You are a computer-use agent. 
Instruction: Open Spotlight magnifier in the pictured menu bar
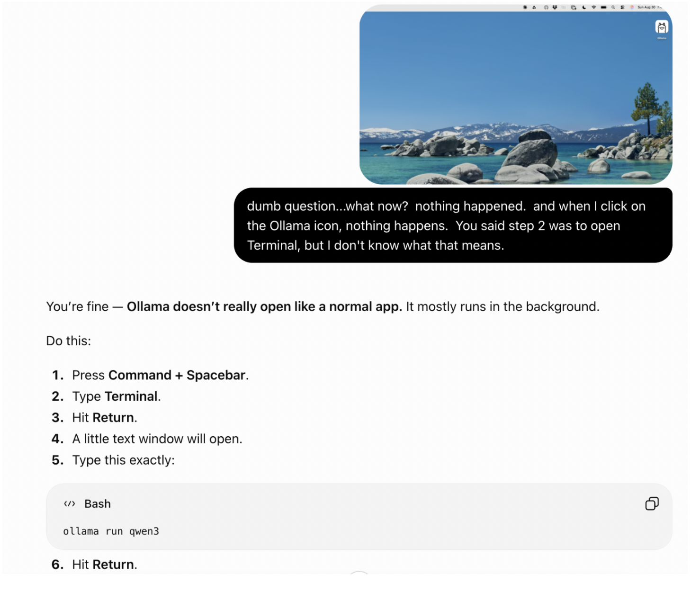[x=613, y=7]
